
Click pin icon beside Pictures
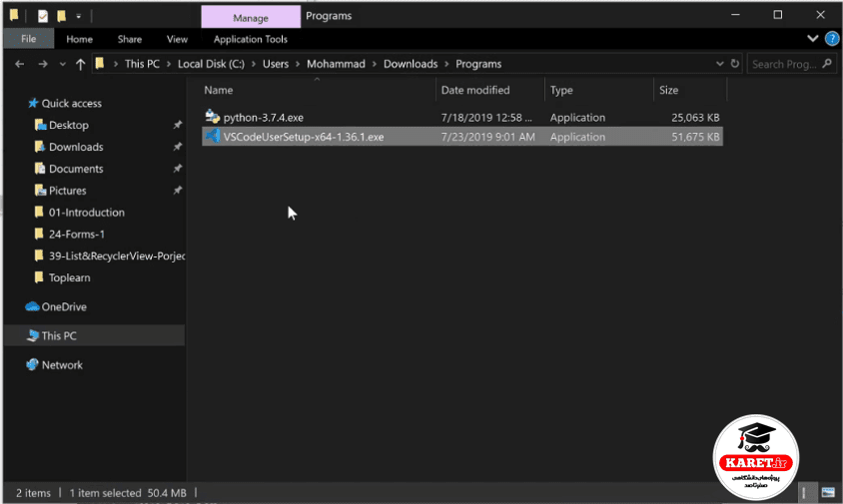(177, 191)
